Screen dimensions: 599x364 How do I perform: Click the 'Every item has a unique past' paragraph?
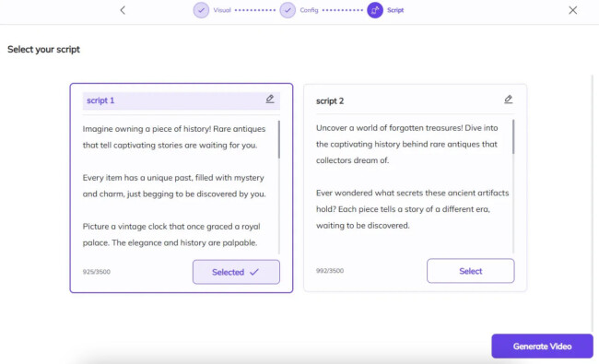[174, 185]
